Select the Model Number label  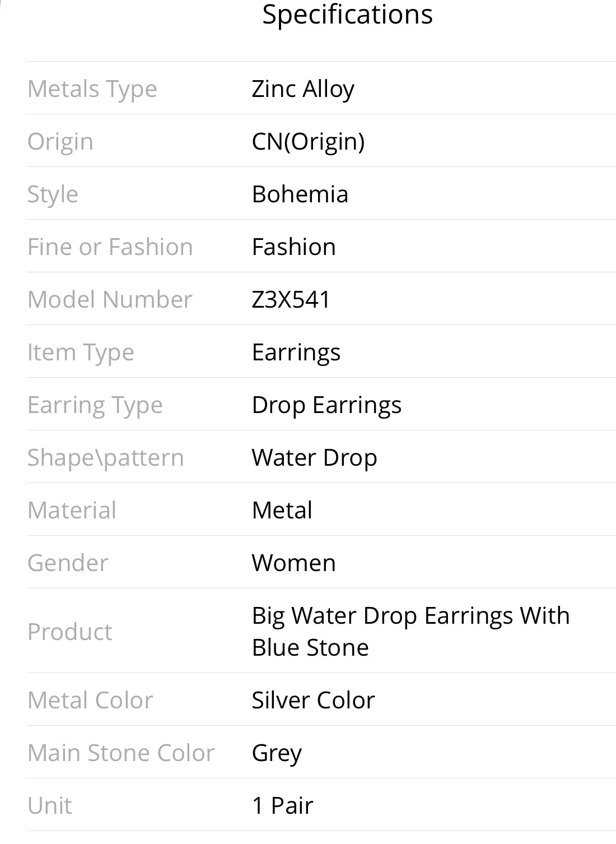click(110, 299)
